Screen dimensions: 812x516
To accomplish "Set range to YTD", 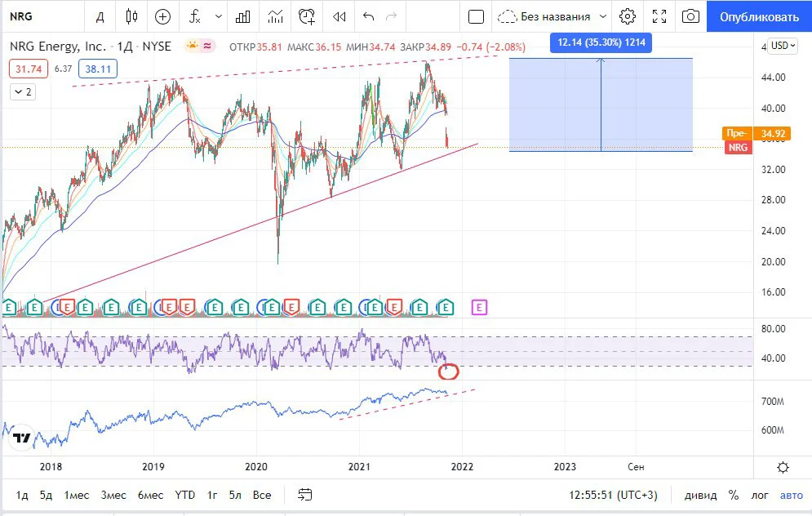I will click(x=185, y=495).
